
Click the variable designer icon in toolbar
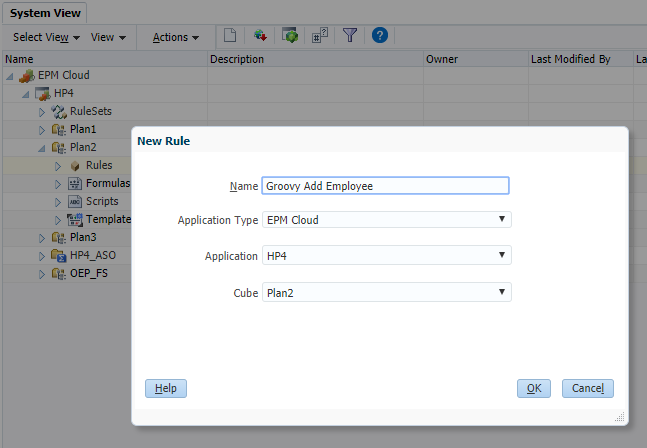pos(319,36)
